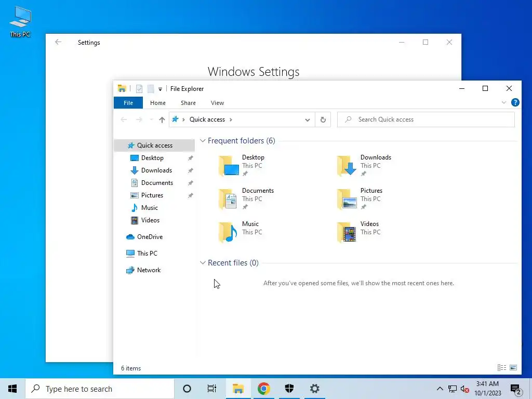532x399 pixels.
Task: Click Properties icon in Quick Access Toolbar
Action: (x=139, y=89)
